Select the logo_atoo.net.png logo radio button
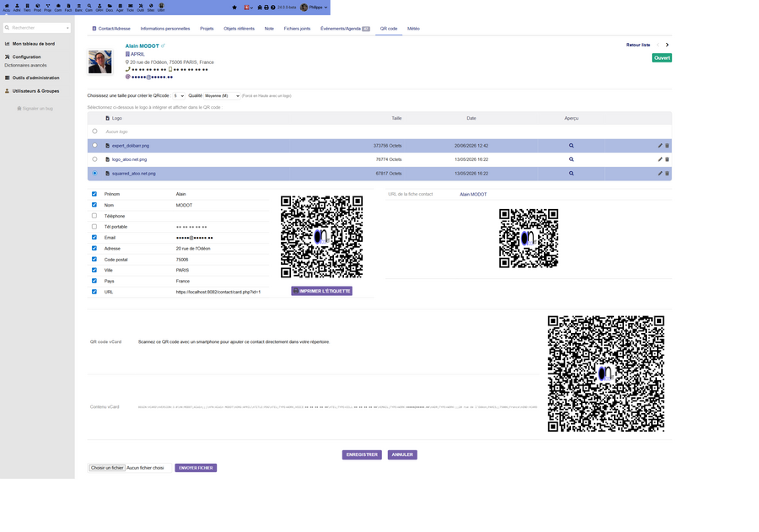The image size is (759, 532). 94,159
